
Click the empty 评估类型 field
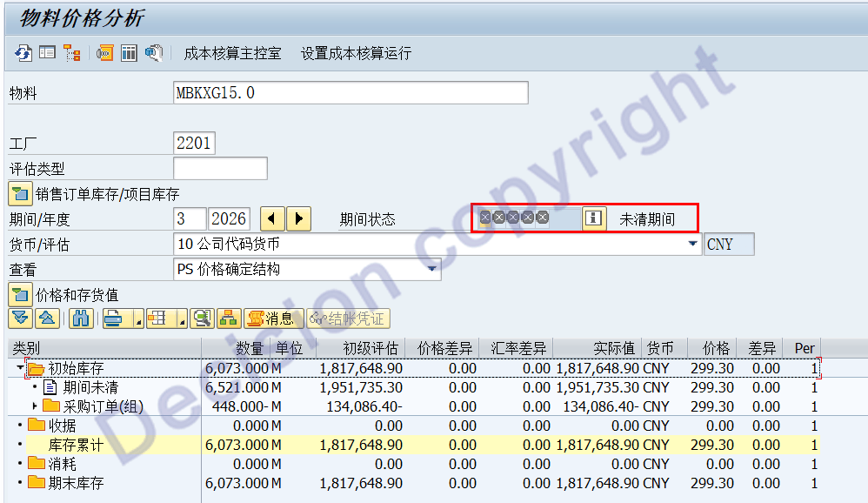coord(220,169)
